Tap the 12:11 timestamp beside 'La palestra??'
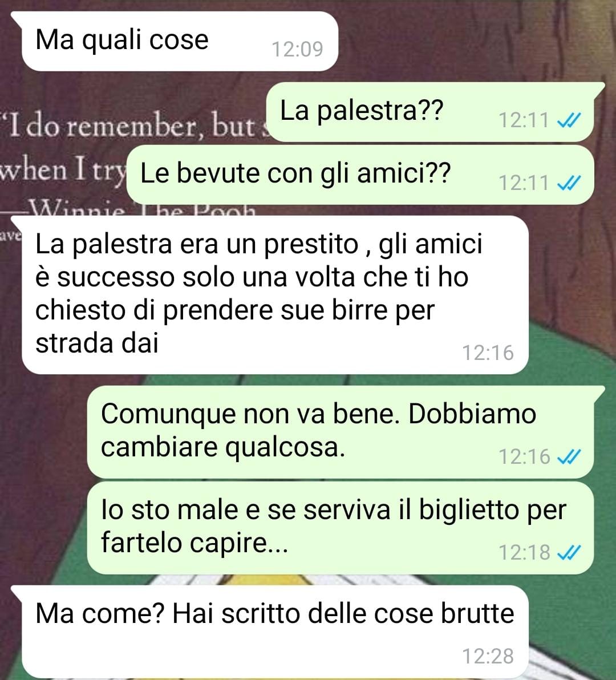This screenshot has width=616, height=680. (524, 120)
